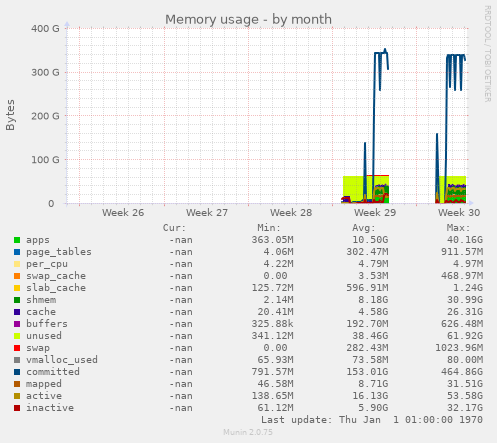Image resolution: width=497 pixels, height=443 pixels.
Task: Click the 'cache' legend label
Action: pyautogui.click(x=41, y=312)
